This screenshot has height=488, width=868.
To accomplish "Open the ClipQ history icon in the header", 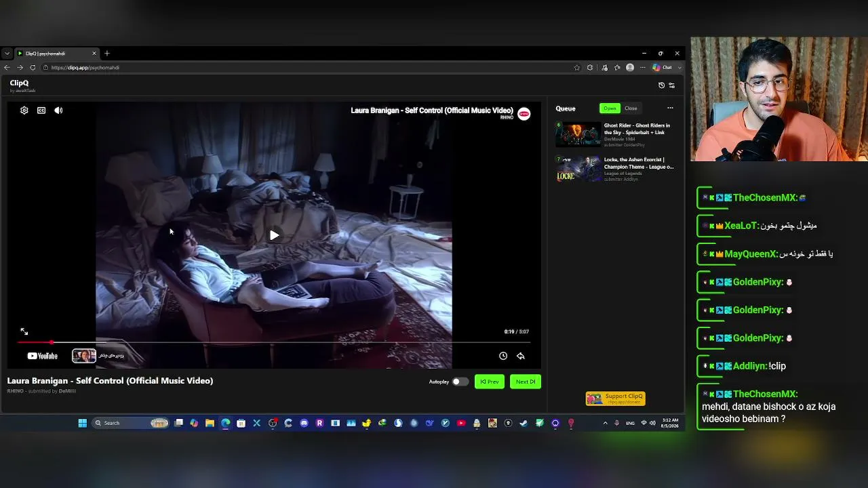I will 662,85.
